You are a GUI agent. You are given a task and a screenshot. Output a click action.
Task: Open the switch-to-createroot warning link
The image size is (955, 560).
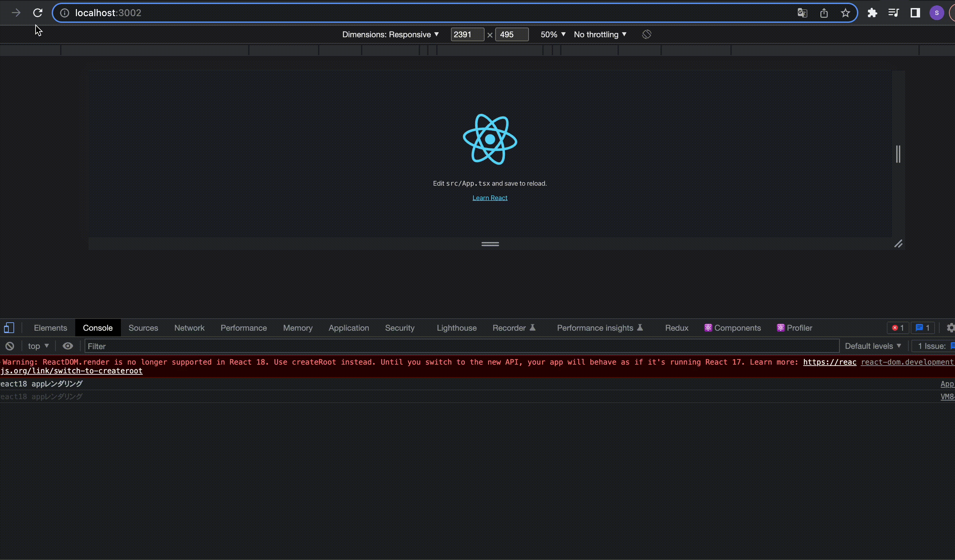(72, 371)
